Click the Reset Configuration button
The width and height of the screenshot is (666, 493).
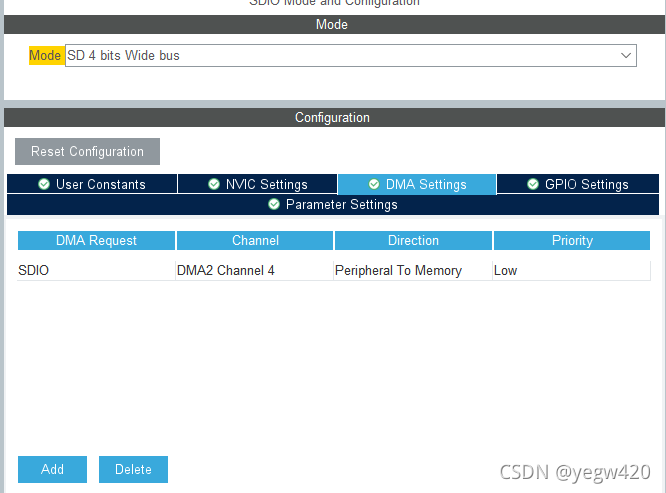coord(87,151)
